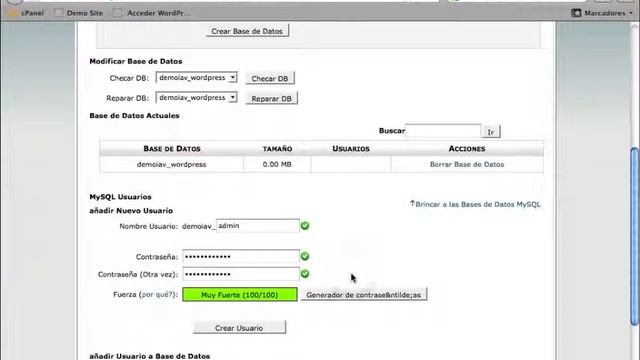Viewport: 640px width, 360px height.
Task: Click the cPanel bookmark favicon
Action: tap(13, 13)
